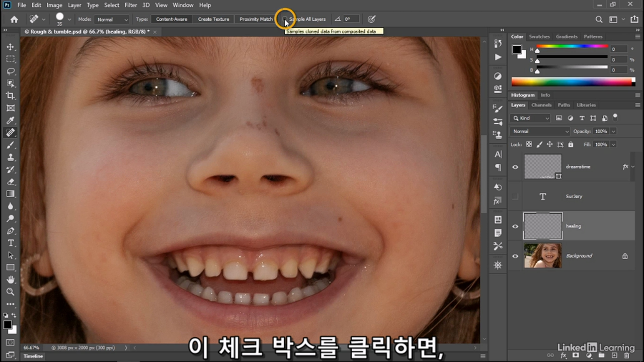Image resolution: width=644 pixels, height=362 pixels.
Task: Open the Actions panel play icon
Action: pyautogui.click(x=498, y=57)
